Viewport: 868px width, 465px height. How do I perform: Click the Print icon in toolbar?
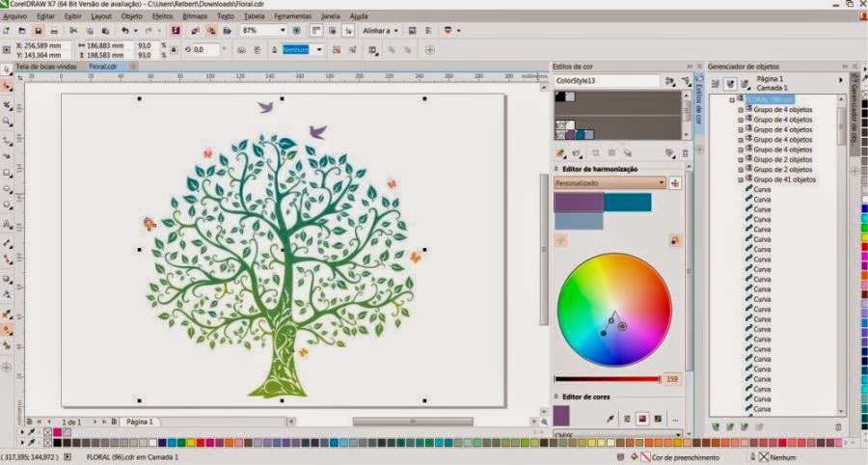click(54, 31)
